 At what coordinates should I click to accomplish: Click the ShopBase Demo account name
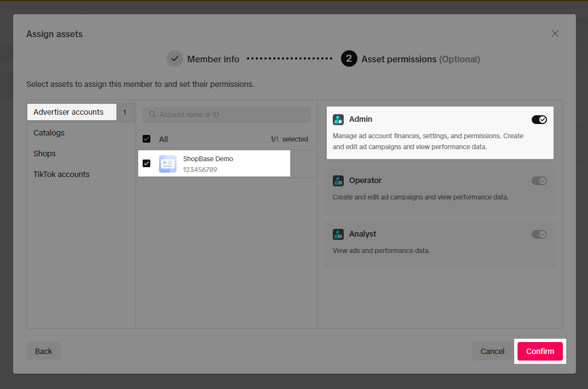click(208, 159)
